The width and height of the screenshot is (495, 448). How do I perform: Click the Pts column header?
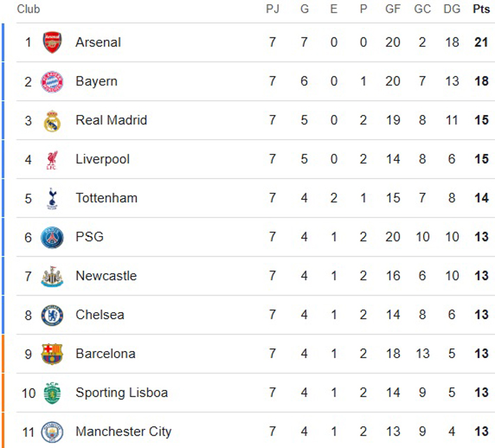tap(481, 9)
